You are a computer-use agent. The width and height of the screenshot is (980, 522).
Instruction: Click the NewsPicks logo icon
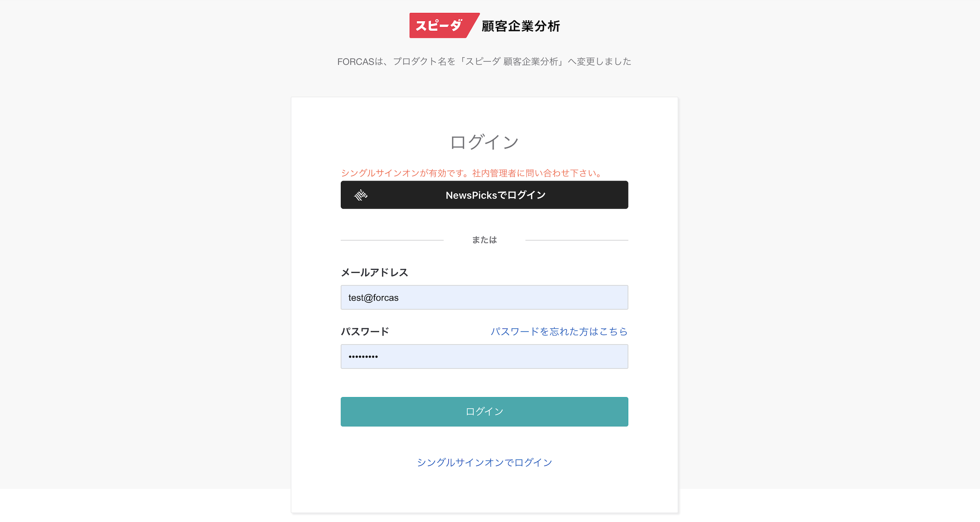[361, 195]
